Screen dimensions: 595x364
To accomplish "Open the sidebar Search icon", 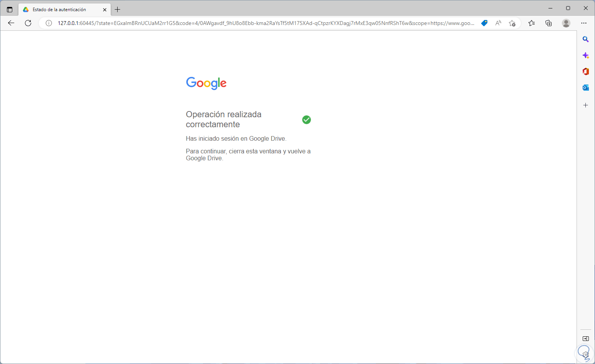I will click(586, 39).
